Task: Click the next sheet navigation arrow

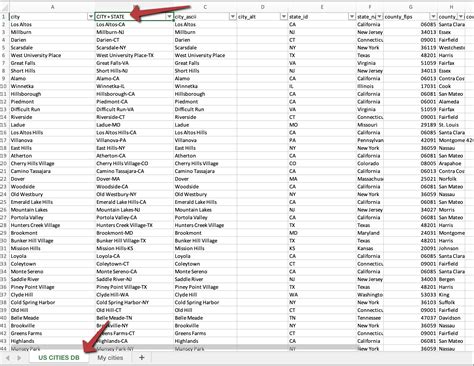Action: coord(19,358)
